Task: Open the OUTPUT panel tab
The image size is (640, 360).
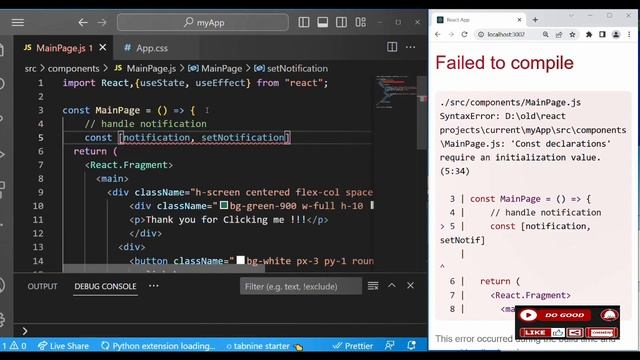Action: [x=42, y=286]
